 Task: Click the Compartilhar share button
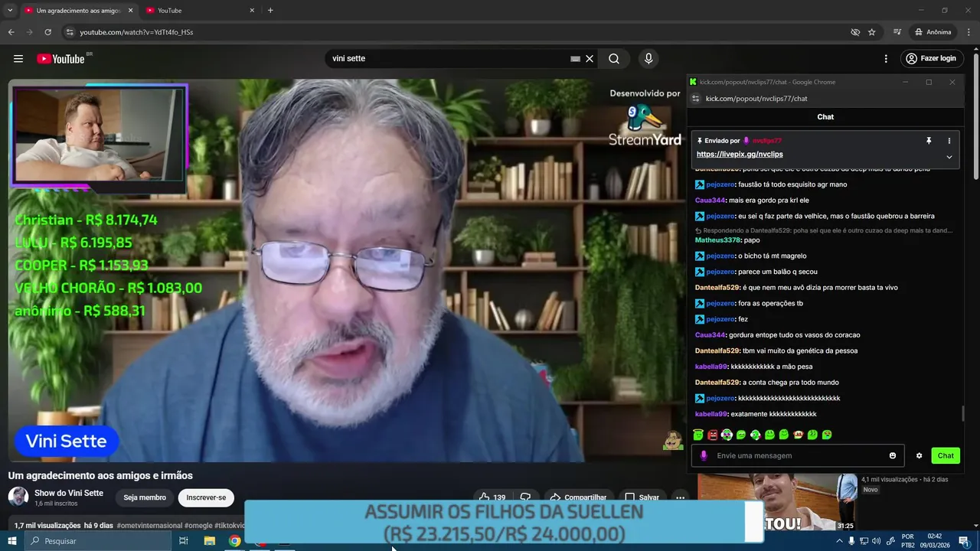[x=577, y=497]
